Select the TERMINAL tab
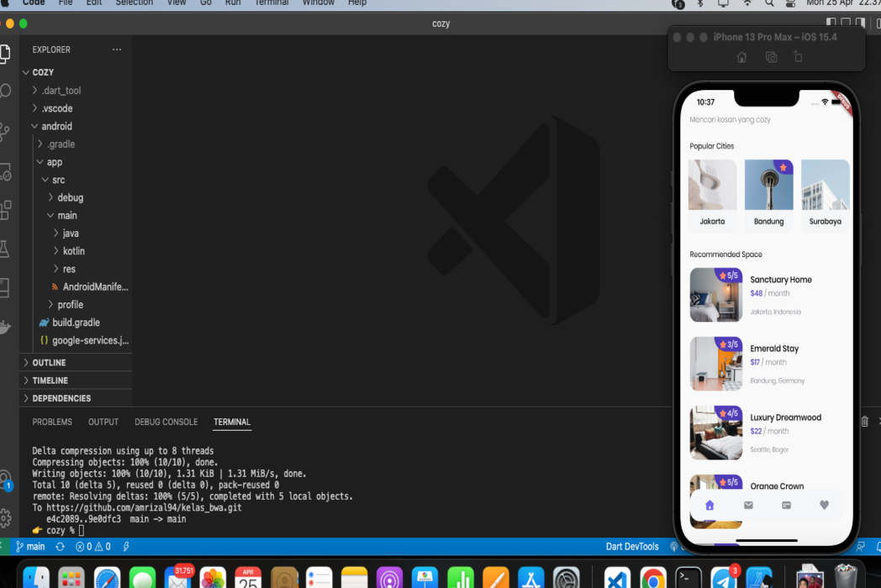 click(232, 422)
